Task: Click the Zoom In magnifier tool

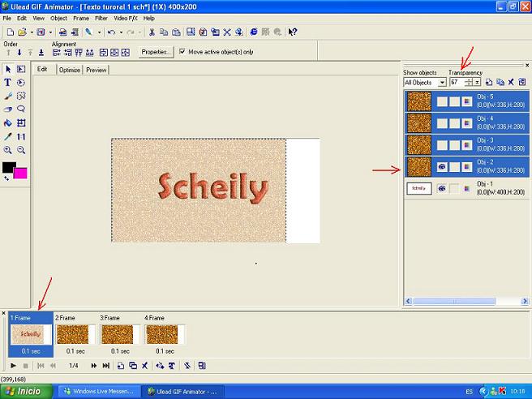Action: pos(8,150)
